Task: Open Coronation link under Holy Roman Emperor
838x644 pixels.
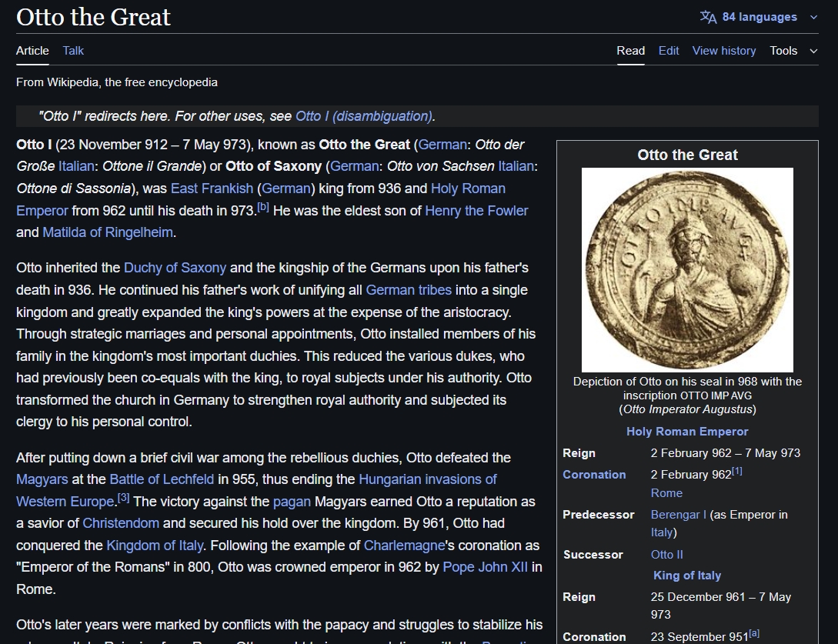Action: (594, 475)
